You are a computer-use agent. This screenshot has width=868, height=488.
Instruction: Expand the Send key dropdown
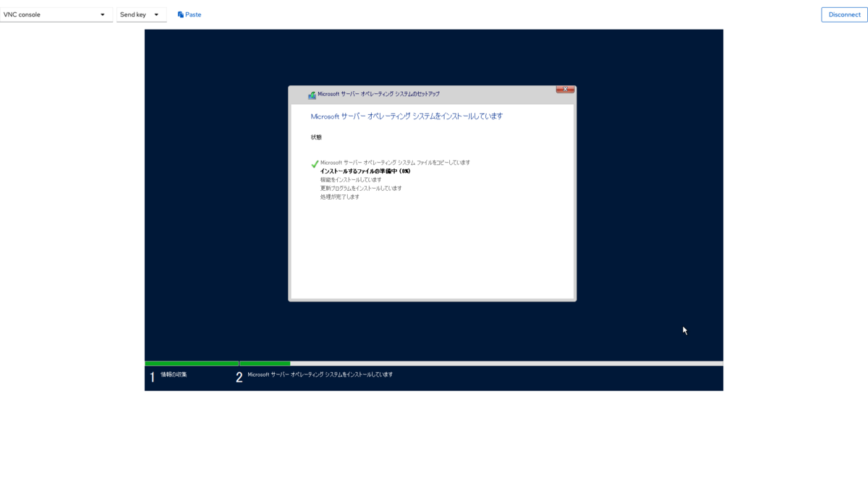point(141,14)
